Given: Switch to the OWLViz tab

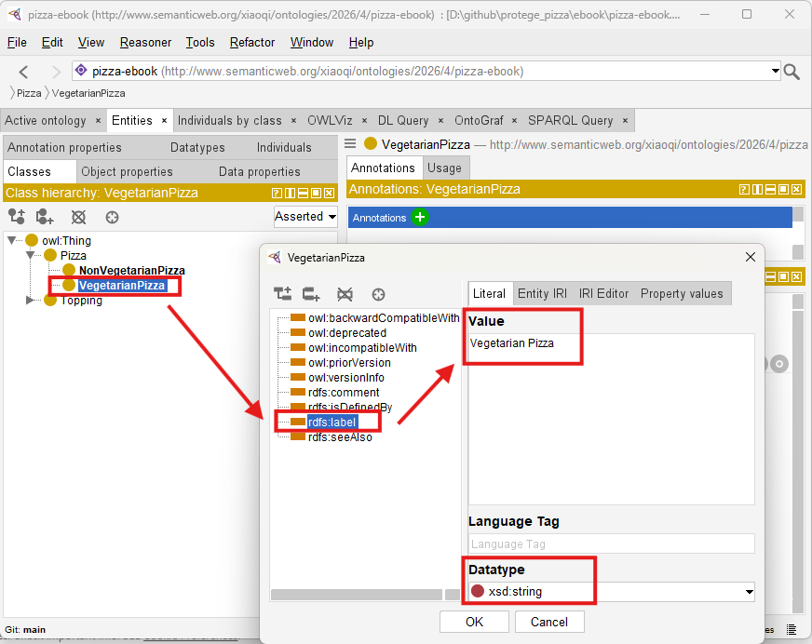Looking at the screenshot, I should (x=330, y=121).
